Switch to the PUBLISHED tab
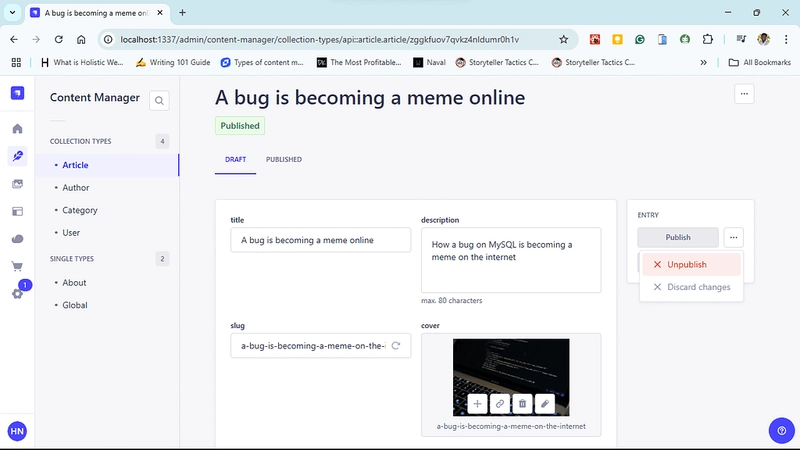Image resolution: width=800 pixels, height=450 pixels. click(x=284, y=160)
